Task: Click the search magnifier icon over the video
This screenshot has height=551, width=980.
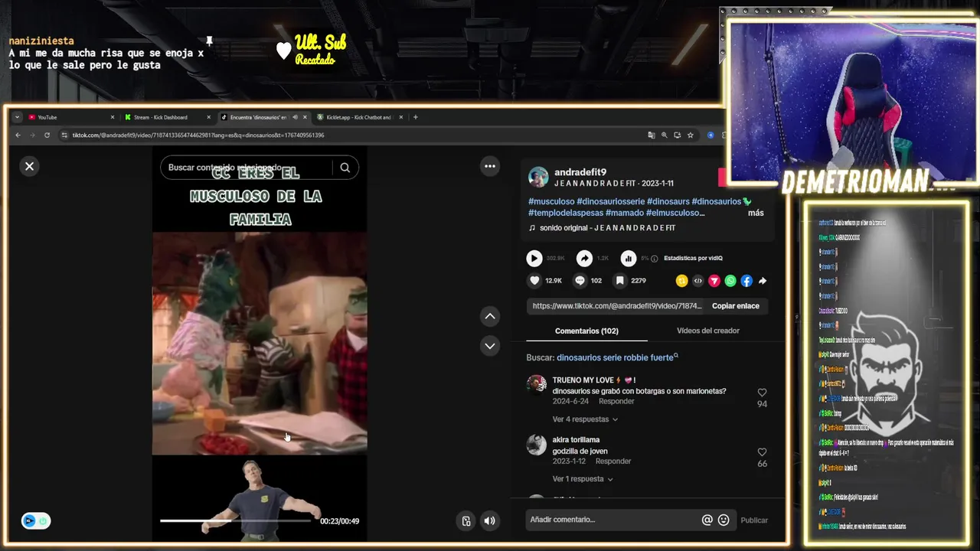Action: tap(345, 168)
